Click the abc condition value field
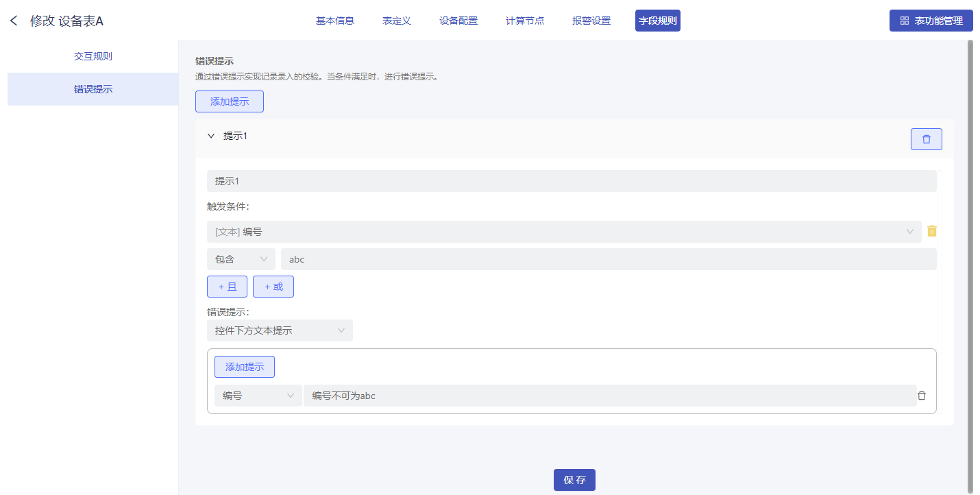 tap(609, 259)
